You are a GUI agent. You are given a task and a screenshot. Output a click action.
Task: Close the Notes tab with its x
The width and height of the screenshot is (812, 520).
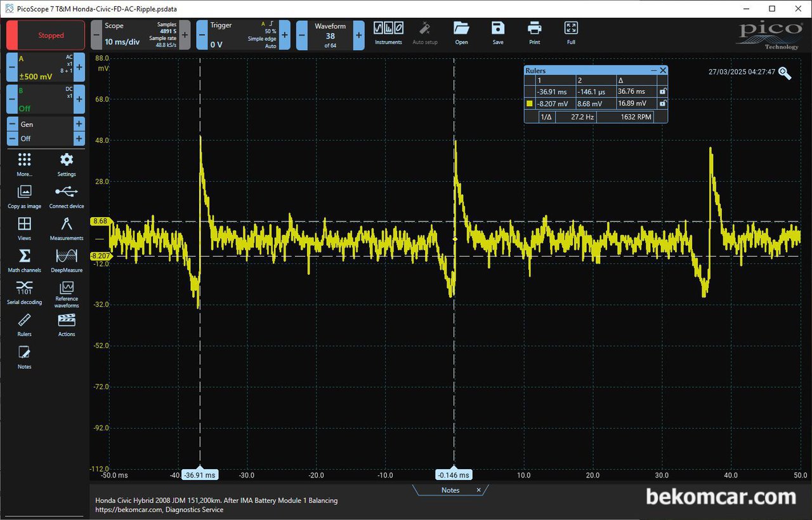pos(479,490)
